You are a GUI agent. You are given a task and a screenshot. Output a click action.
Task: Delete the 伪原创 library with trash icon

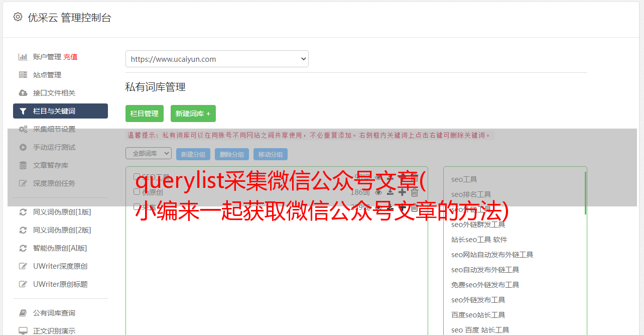click(415, 192)
